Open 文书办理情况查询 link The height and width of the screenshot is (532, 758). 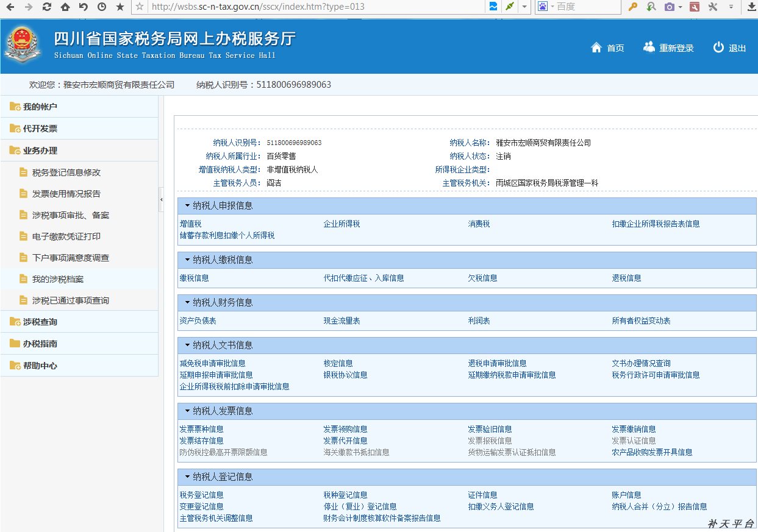point(641,363)
